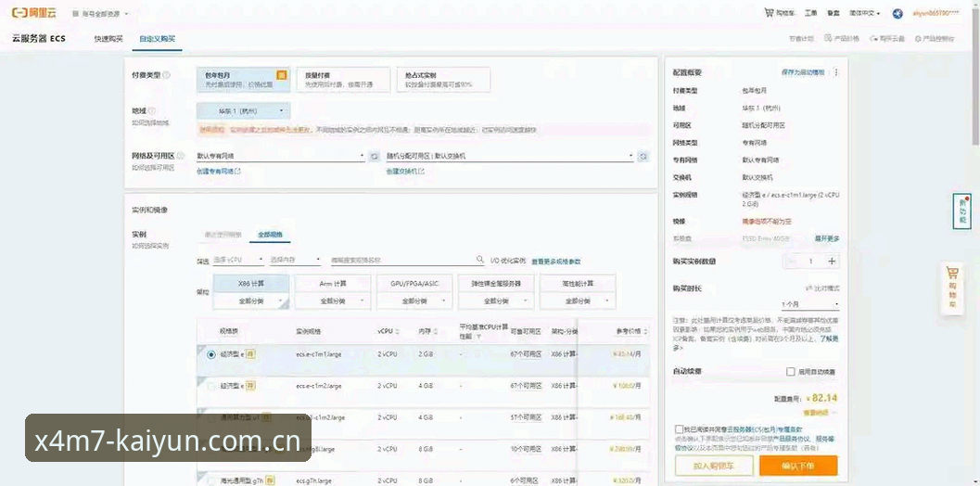Click the search magnifier in spec filter
This screenshot has height=486, width=980.
[480, 259]
